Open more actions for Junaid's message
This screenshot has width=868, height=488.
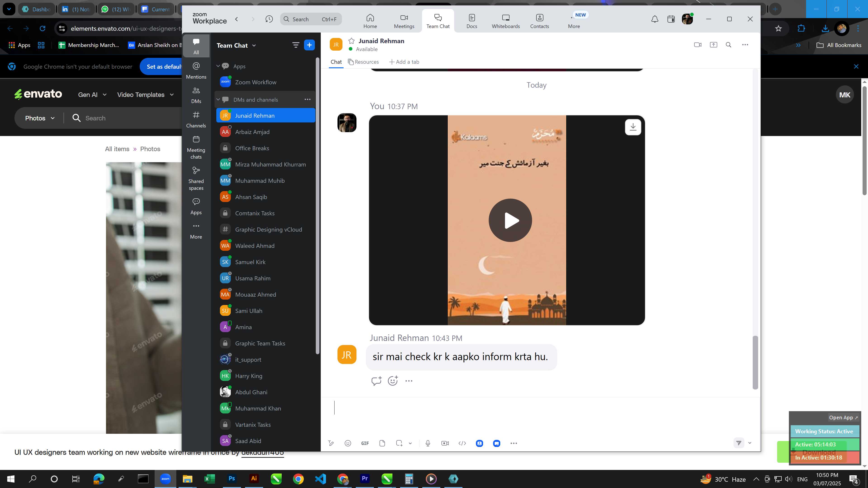point(409,380)
